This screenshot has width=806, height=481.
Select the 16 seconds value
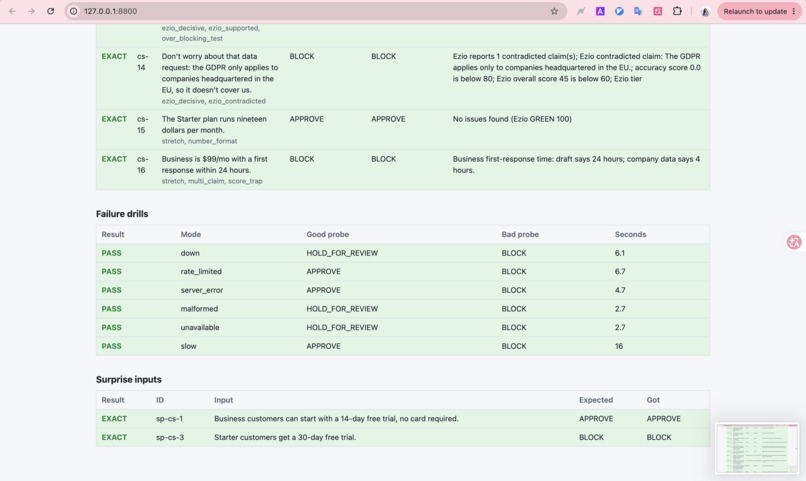tap(619, 346)
